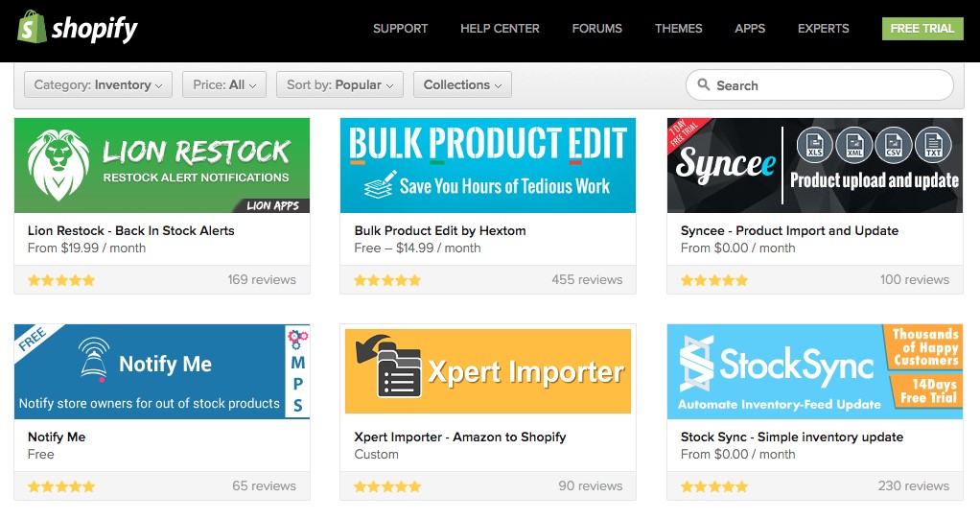Click the Custom price text under Xpert Importer
The height and width of the screenshot is (520, 980).
(x=376, y=455)
